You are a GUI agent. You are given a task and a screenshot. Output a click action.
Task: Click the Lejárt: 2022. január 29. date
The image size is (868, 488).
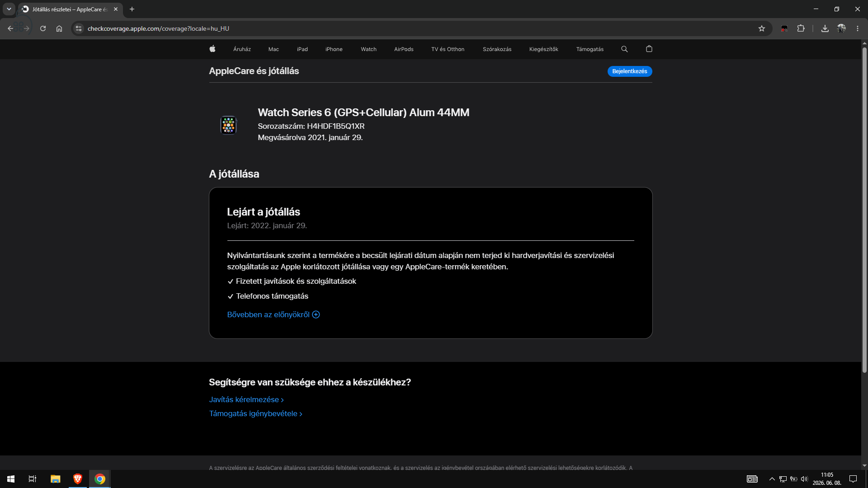pyautogui.click(x=267, y=225)
